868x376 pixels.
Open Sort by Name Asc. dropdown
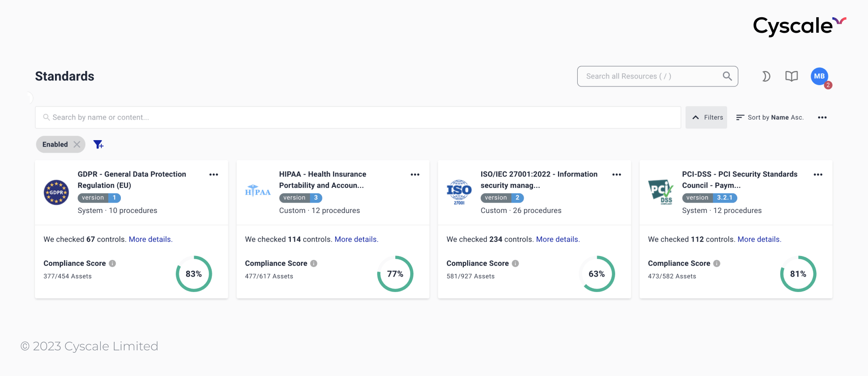[770, 117]
